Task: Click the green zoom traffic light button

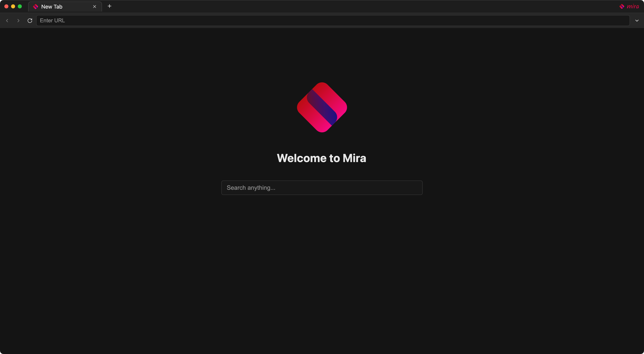Action: 20,6
